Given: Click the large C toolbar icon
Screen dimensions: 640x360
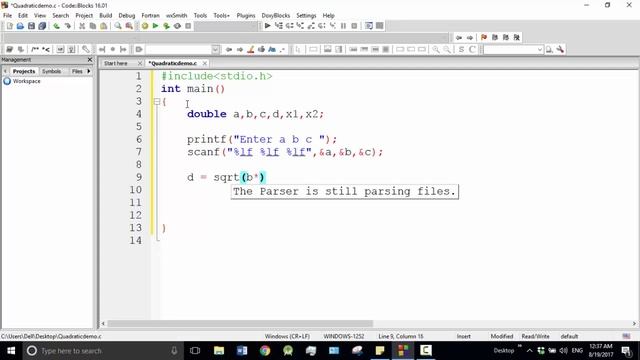Looking at the screenshot, I should click(x=472, y=49).
